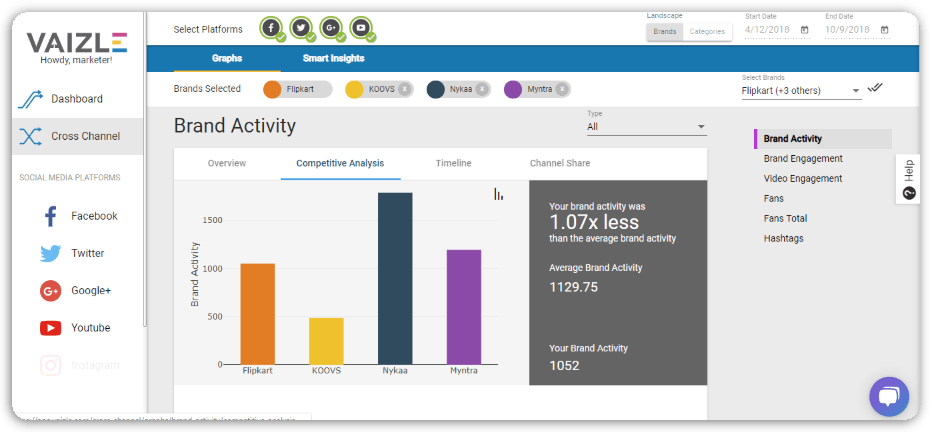Click the Flipkart brand chip
932x432 pixels.
pyautogui.click(x=297, y=89)
